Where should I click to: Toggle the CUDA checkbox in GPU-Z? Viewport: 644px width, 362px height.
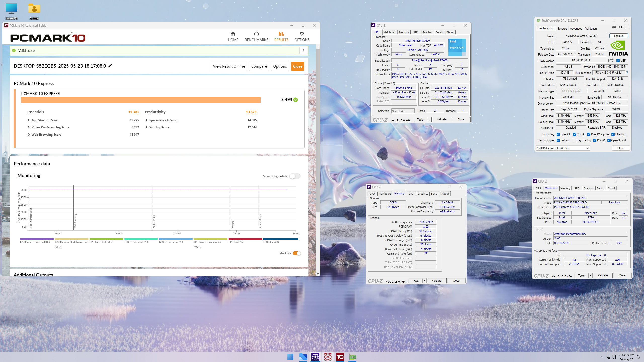574,134
